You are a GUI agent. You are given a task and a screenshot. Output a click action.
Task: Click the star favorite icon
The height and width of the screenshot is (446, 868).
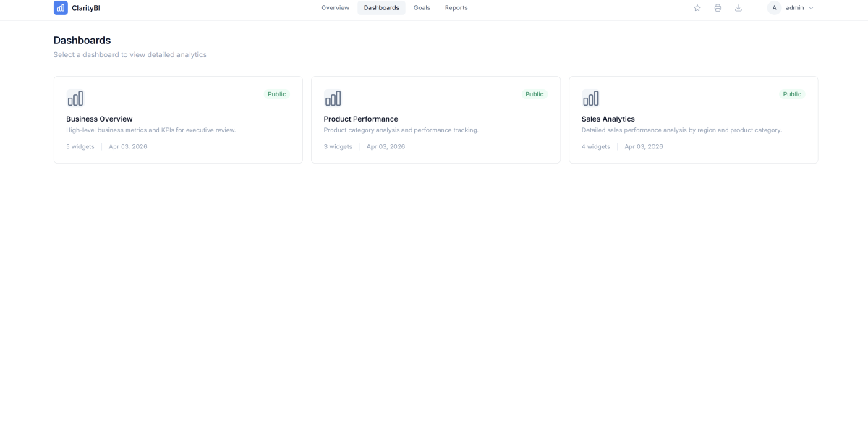click(x=697, y=7)
